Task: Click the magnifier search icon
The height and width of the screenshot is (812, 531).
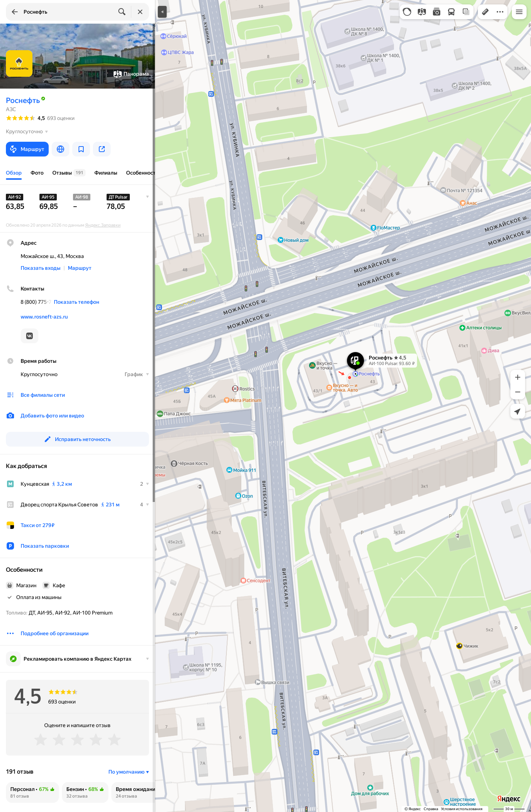Action: pyautogui.click(x=122, y=12)
